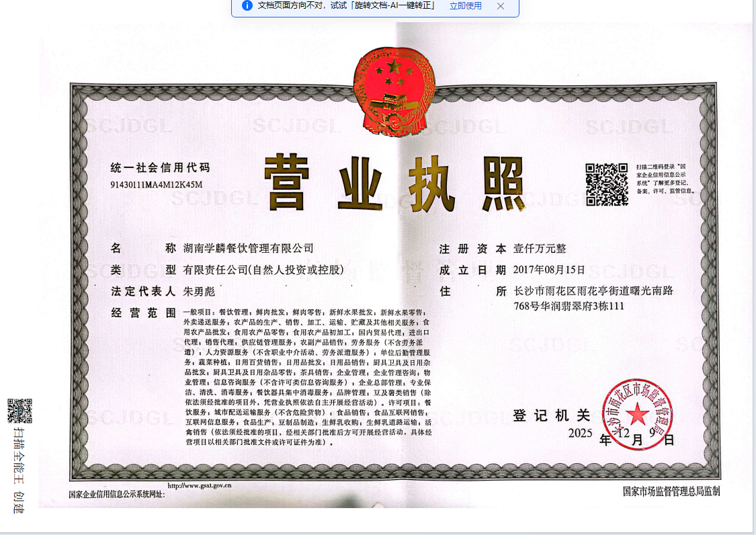The width and height of the screenshot is (756, 535).
Task: Click the credit code 91430111MA4M12K45M
Action: (156, 184)
